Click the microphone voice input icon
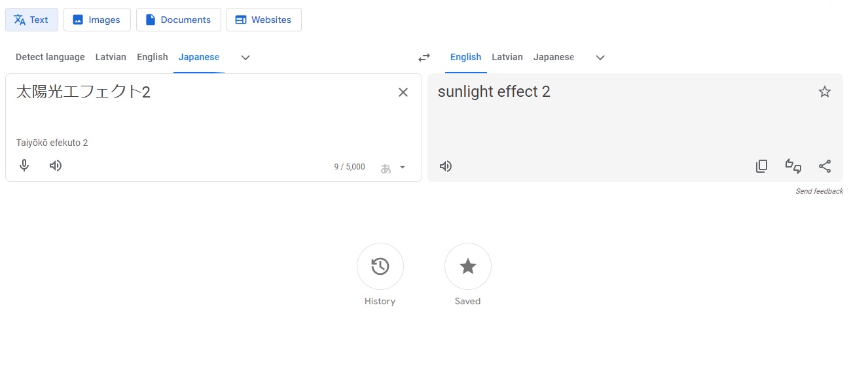 [24, 166]
